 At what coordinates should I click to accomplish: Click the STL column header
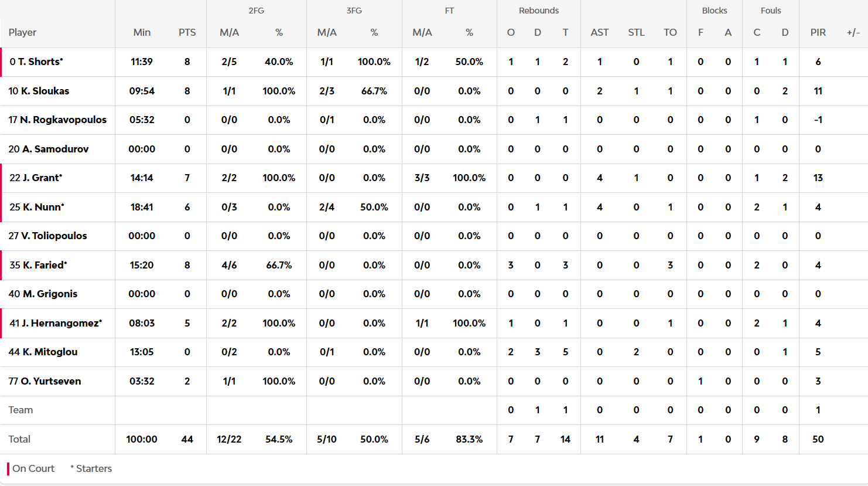click(636, 32)
